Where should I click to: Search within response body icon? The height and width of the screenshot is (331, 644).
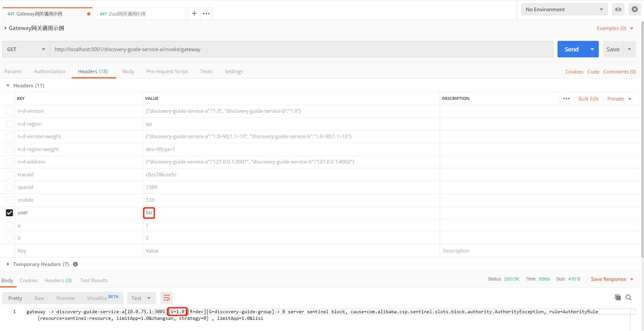[x=628, y=297]
